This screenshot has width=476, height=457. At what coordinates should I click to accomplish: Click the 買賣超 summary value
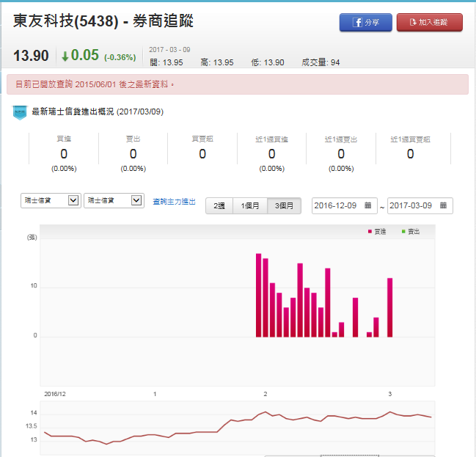[202, 154]
